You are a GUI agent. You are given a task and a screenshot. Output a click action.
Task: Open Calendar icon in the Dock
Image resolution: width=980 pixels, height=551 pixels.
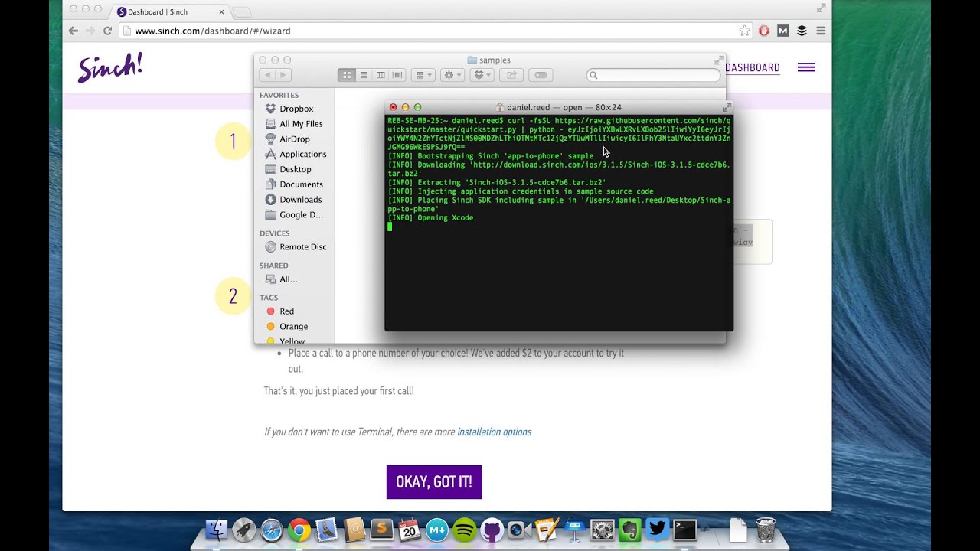[x=410, y=530]
